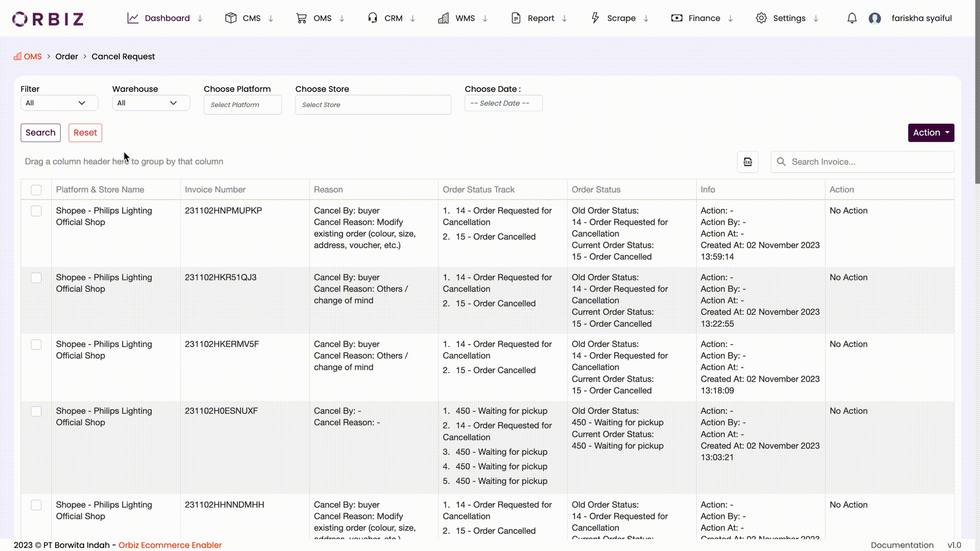The image size is (980, 551).
Task: Click the Cancel Request breadcrumb text
Action: tap(123, 57)
